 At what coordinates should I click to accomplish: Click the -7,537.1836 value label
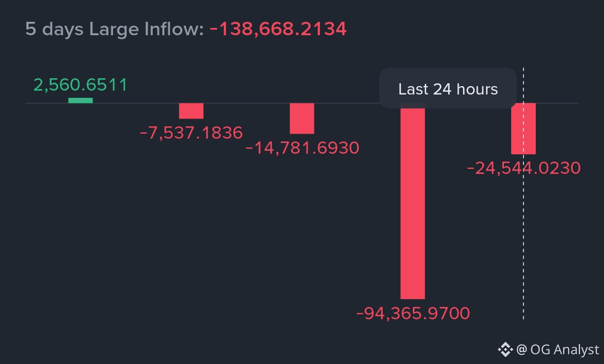tap(191, 133)
